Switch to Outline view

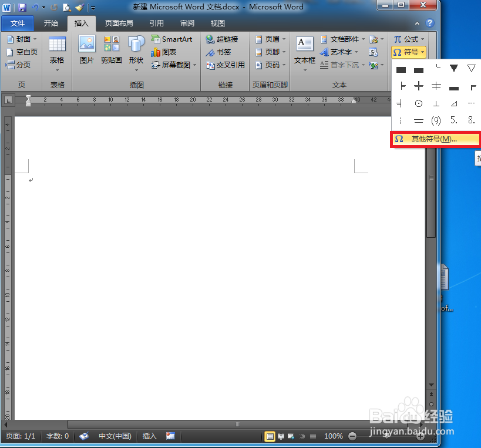click(x=302, y=436)
